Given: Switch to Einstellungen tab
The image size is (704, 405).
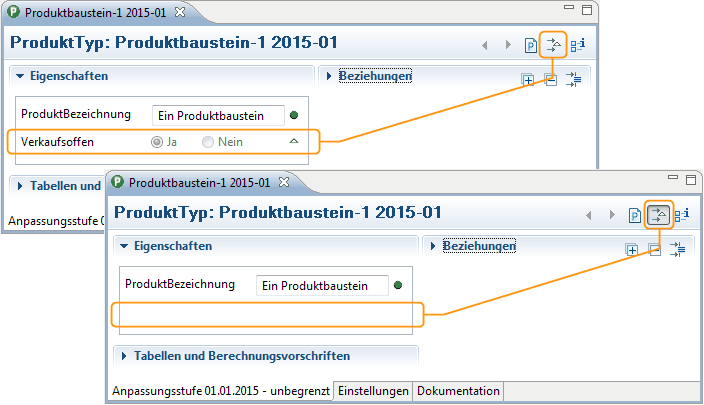Looking at the screenshot, I should click(372, 391).
